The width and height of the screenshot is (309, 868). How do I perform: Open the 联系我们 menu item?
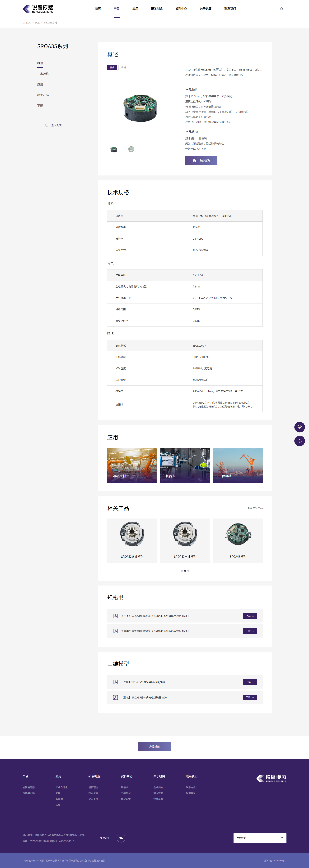coord(230,9)
